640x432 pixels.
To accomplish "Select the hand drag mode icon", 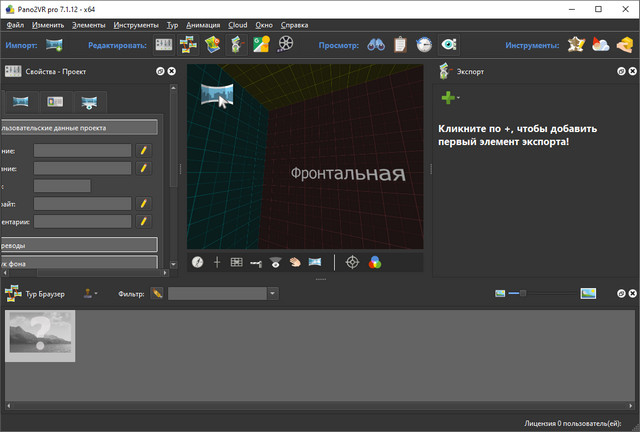I will 295,262.
